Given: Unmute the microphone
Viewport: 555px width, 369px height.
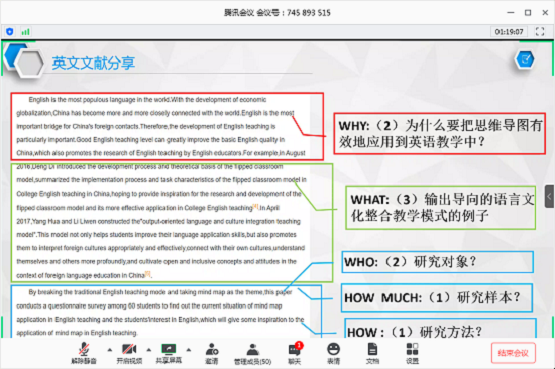Looking at the screenshot, I should [x=84, y=353].
